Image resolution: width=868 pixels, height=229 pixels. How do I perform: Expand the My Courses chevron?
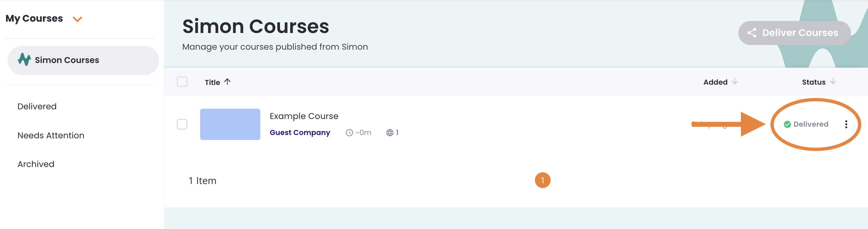pyautogui.click(x=78, y=19)
